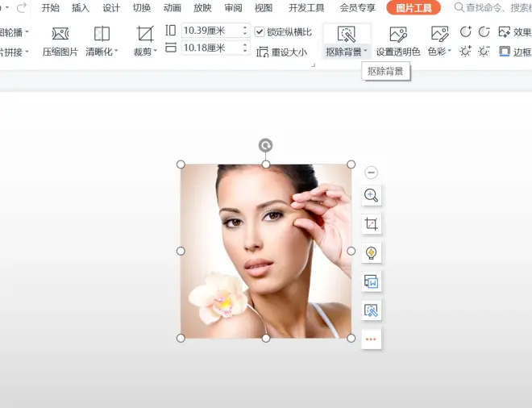Increase height with the up stepper arrow

[x=245, y=27]
